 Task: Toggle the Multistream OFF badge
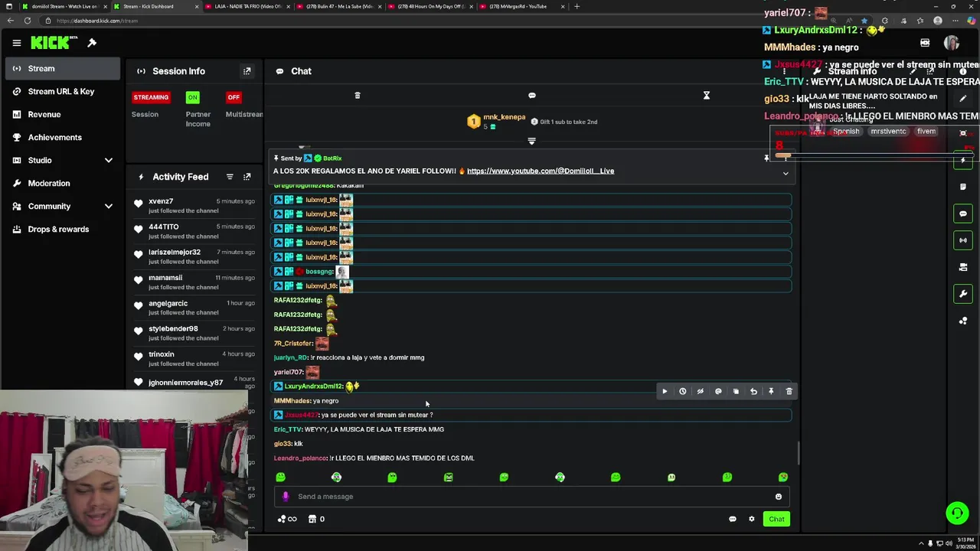(x=234, y=97)
